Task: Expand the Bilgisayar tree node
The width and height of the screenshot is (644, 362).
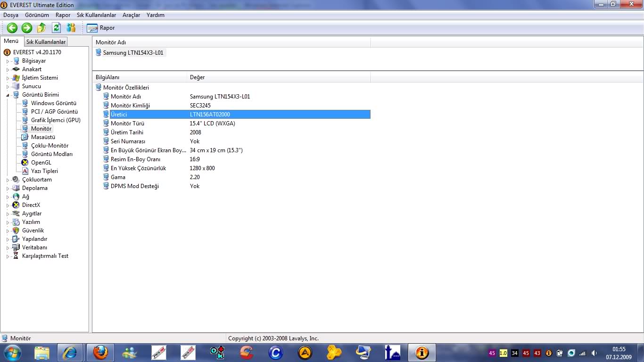Action: point(8,61)
